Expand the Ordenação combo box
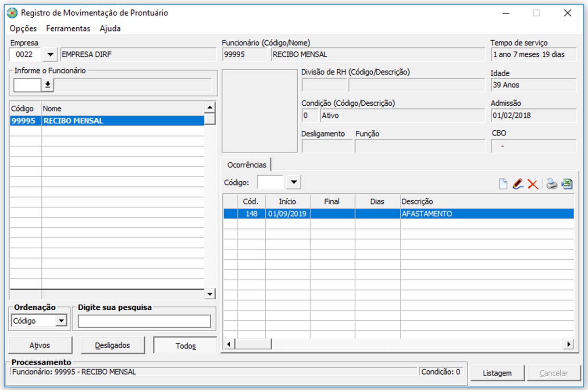Image resolution: width=588 pixels, height=390 pixels. click(x=61, y=321)
